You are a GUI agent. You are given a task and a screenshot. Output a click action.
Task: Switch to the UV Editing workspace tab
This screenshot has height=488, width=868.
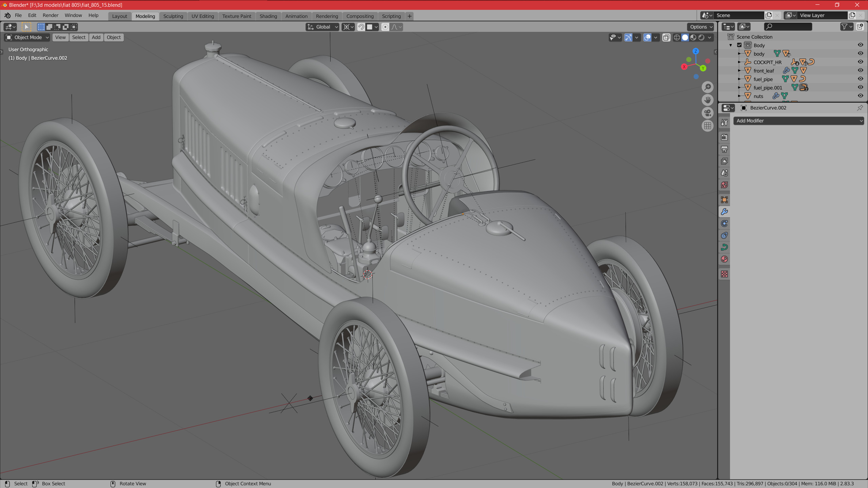pyautogui.click(x=202, y=16)
